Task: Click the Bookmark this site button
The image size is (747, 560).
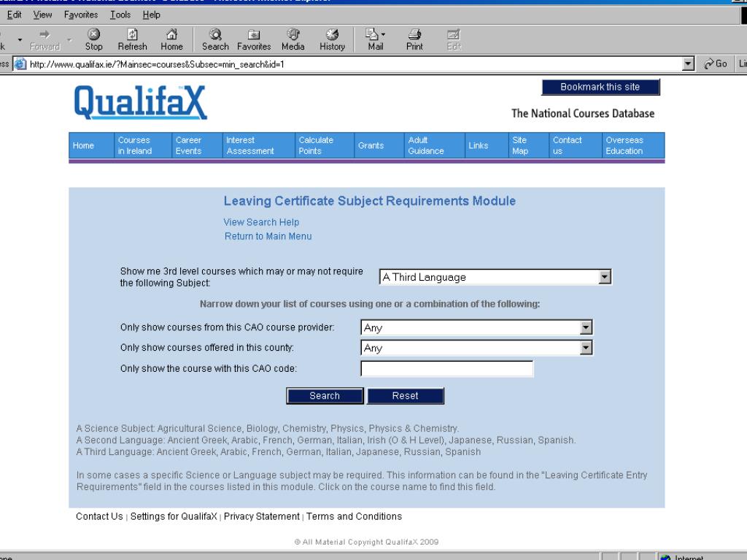Action: tap(600, 87)
